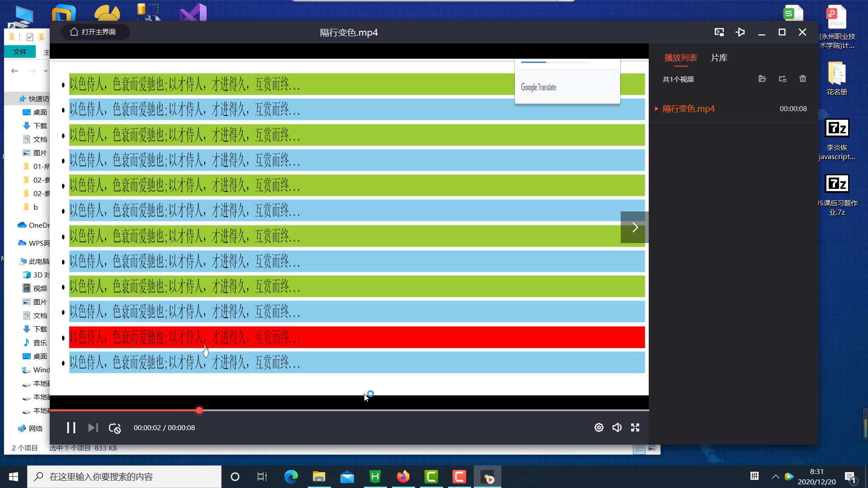Open folder icon in playlist panel
Viewport: 868px width, 488px height.
coord(762,79)
